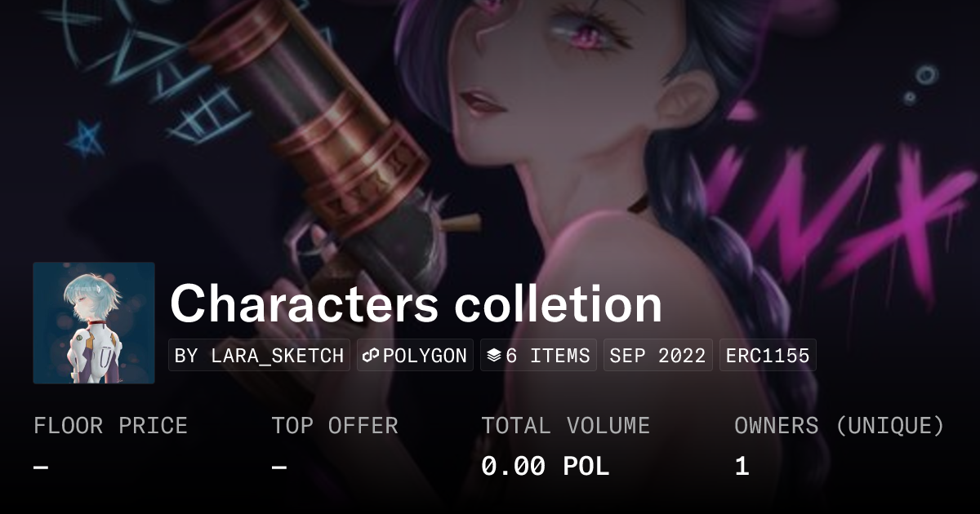
Task: Click the TOP OFFER label
Action: pyautogui.click(x=335, y=426)
